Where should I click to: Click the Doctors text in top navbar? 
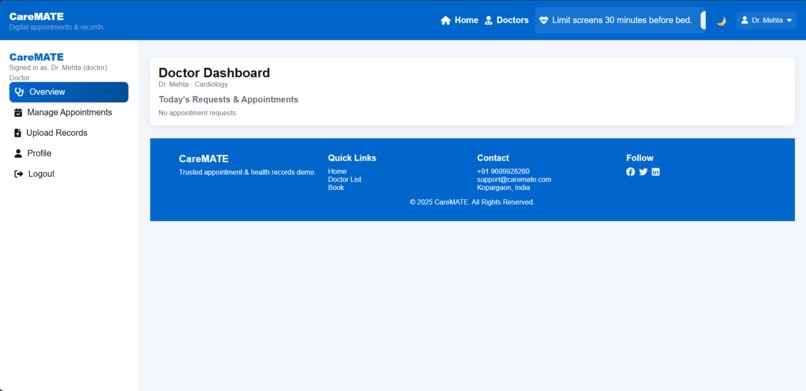point(512,20)
